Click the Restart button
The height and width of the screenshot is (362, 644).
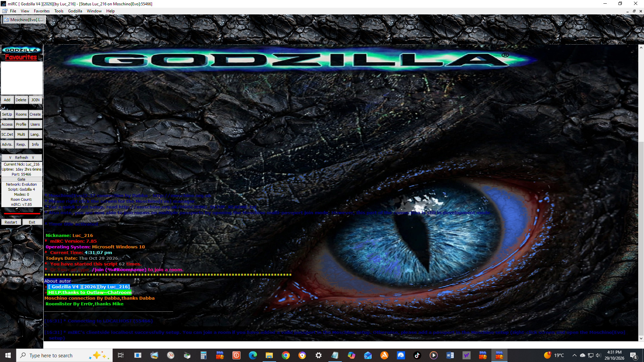pos(11,222)
